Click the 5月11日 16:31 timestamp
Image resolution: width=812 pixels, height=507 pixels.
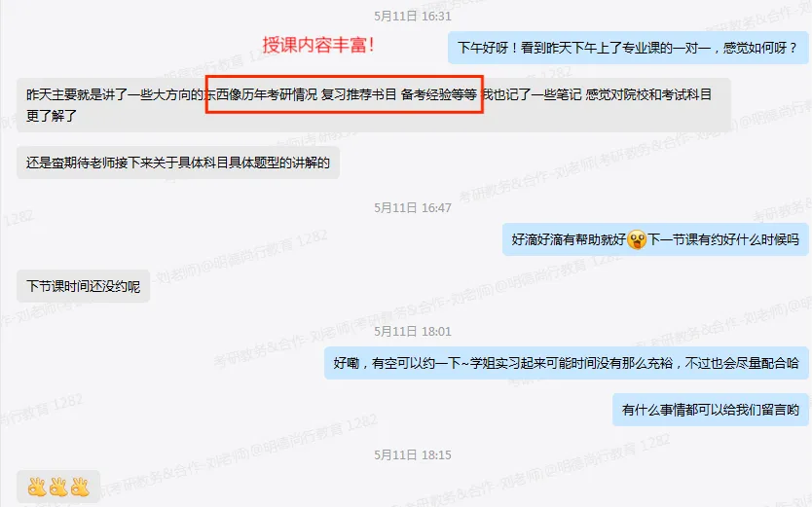click(x=413, y=16)
